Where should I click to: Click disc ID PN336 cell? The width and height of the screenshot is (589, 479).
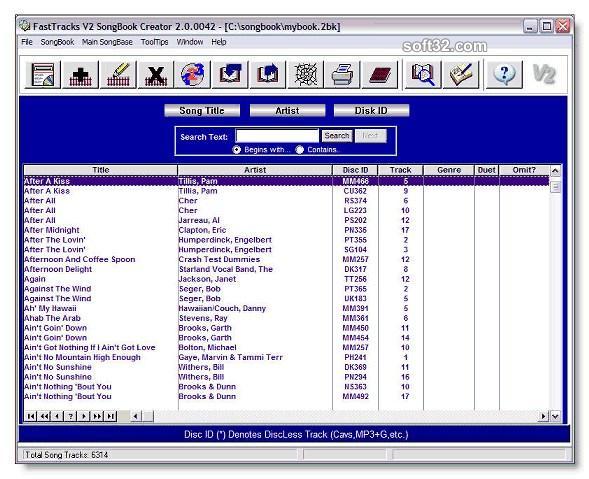[355, 230]
